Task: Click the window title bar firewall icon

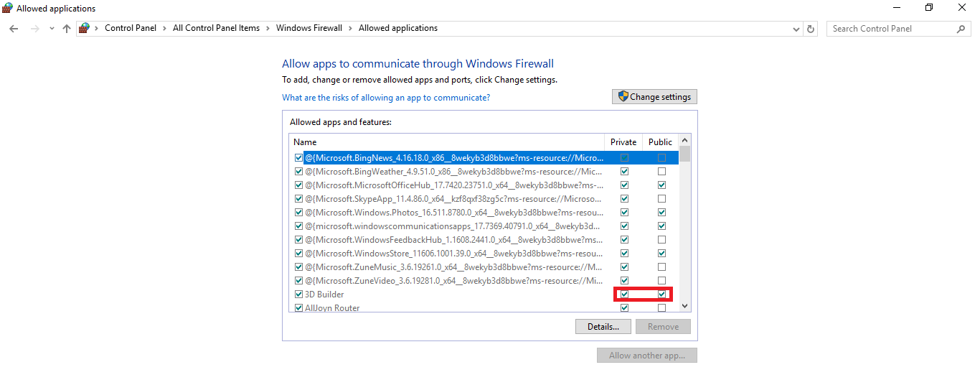Action: click(7, 8)
